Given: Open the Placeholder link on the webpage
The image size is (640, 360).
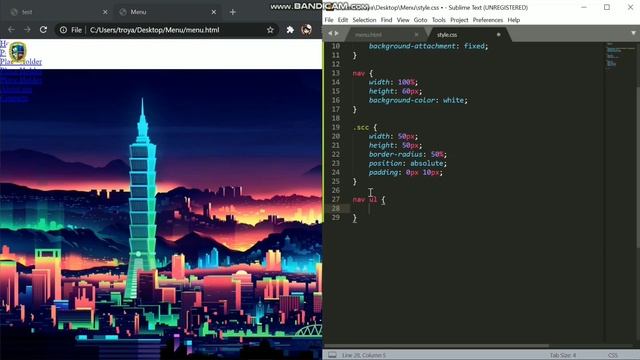Looking at the screenshot, I should coord(21,62).
